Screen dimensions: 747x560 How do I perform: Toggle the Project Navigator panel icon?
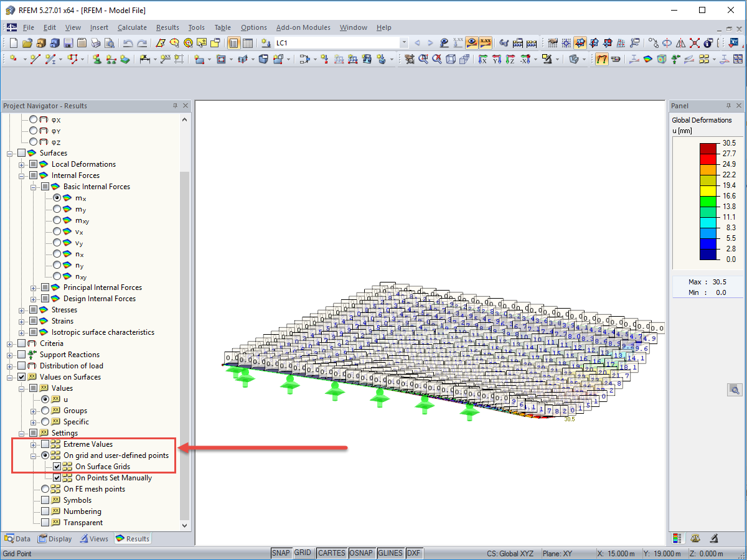pyautogui.click(x=234, y=43)
